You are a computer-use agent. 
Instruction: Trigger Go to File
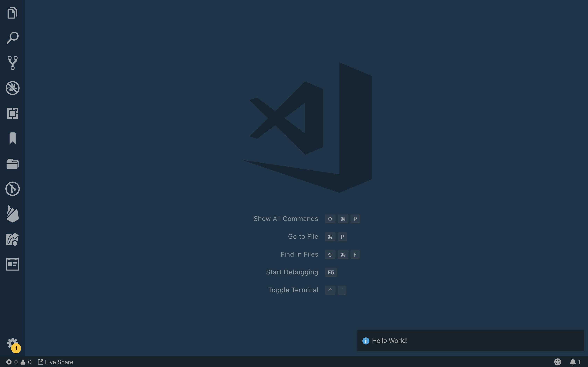pyautogui.click(x=303, y=236)
